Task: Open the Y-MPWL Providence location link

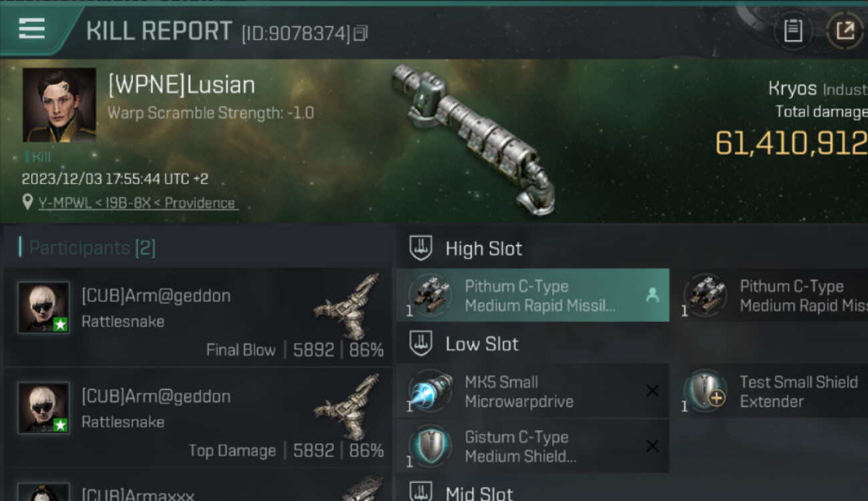Action: tap(137, 203)
